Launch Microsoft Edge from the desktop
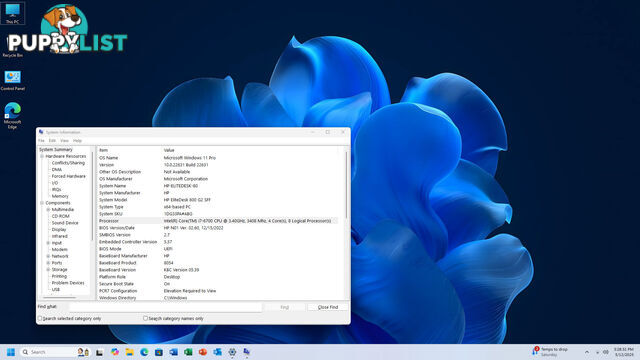Screen dimensions: 640x360 pyautogui.click(x=13, y=115)
